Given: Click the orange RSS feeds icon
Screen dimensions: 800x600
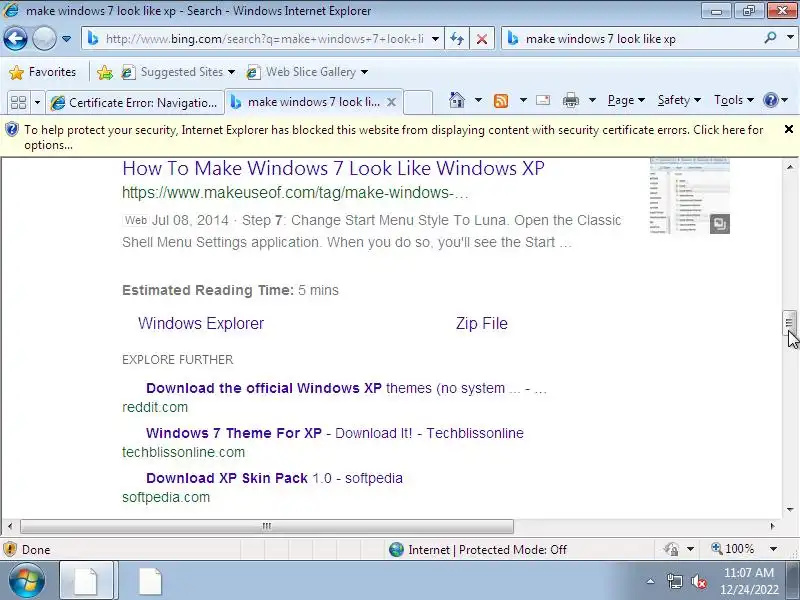Looking at the screenshot, I should coord(501,101).
